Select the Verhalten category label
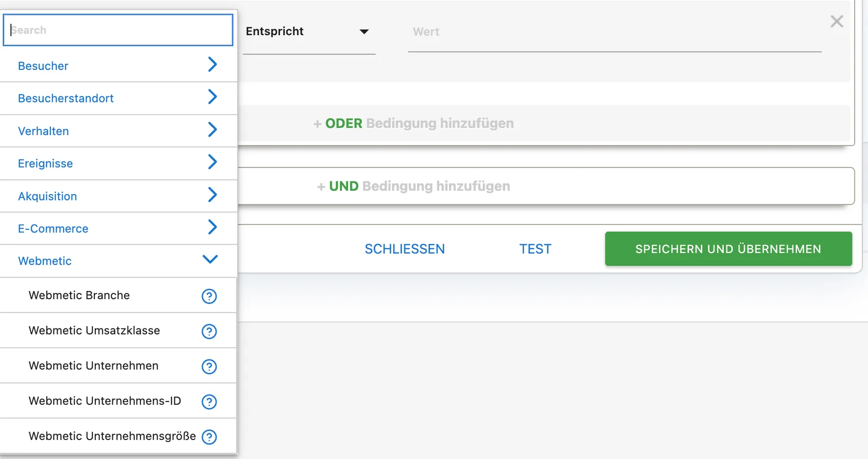868x459 pixels. tap(43, 131)
